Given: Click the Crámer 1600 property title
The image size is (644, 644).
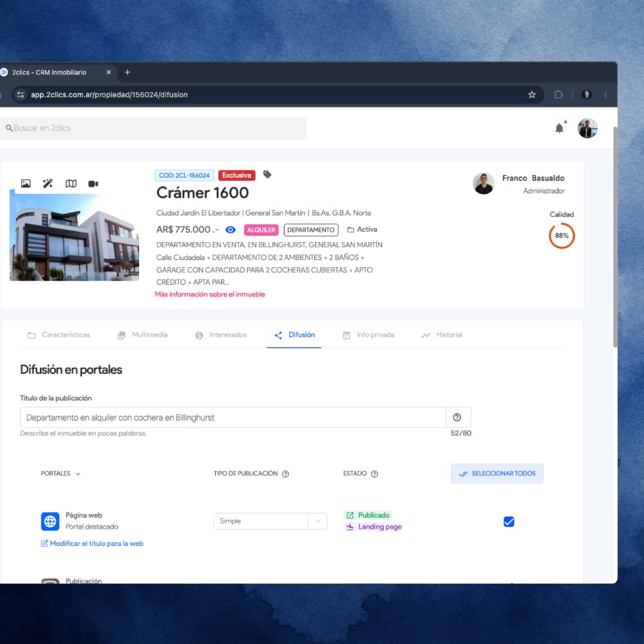Looking at the screenshot, I should [202, 193].
